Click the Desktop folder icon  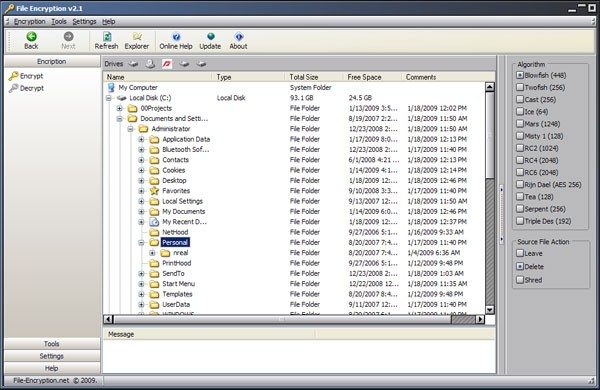pyautogui.click(x=154, y=180)
